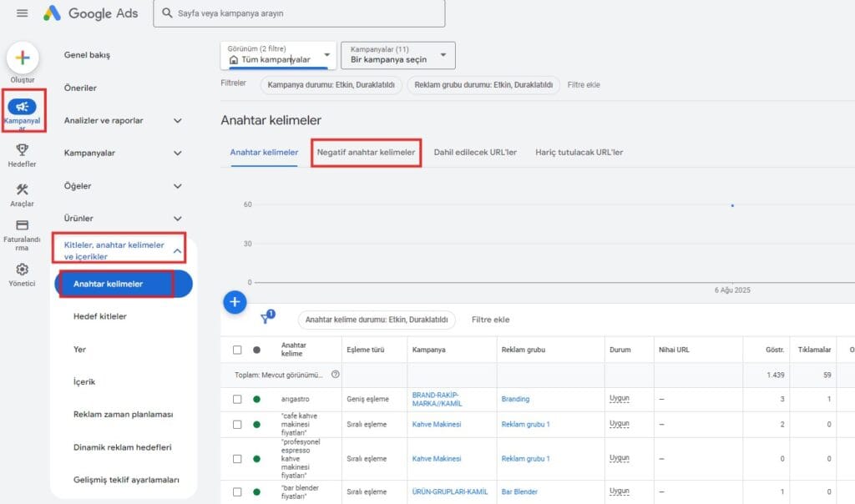The height and width of the screenshot is (504, 855).
Task: Open the Görünüm Tüm kampanyalar dropdown
Action: click(278, 56)
